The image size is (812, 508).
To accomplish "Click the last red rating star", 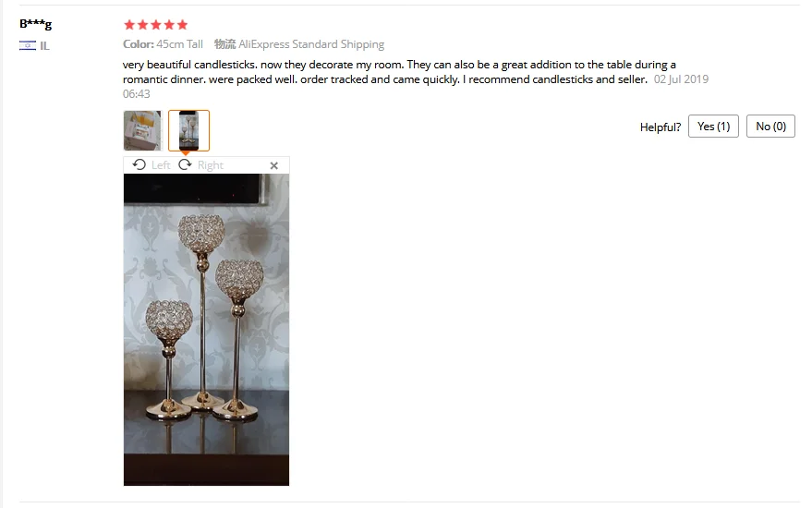I will click(182, 24).
